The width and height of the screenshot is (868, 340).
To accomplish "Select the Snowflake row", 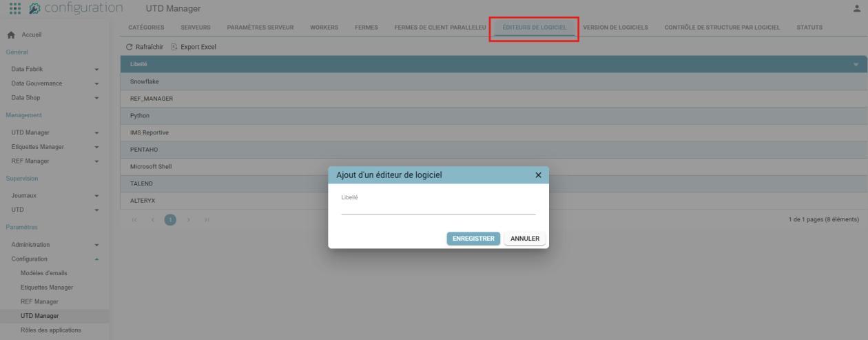I will point(495,81).
